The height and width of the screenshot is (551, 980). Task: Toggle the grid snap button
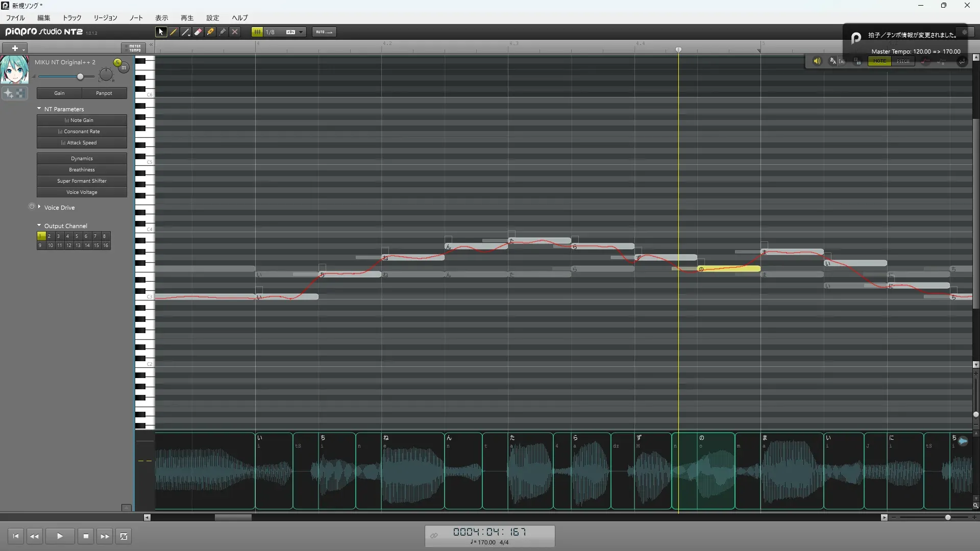coord(257,32)
